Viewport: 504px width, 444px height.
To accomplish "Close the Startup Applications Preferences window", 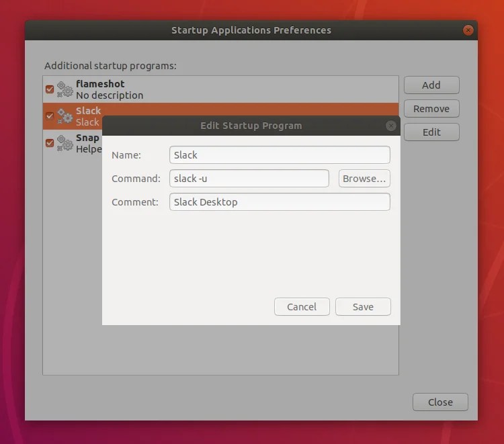I will 468,30.
